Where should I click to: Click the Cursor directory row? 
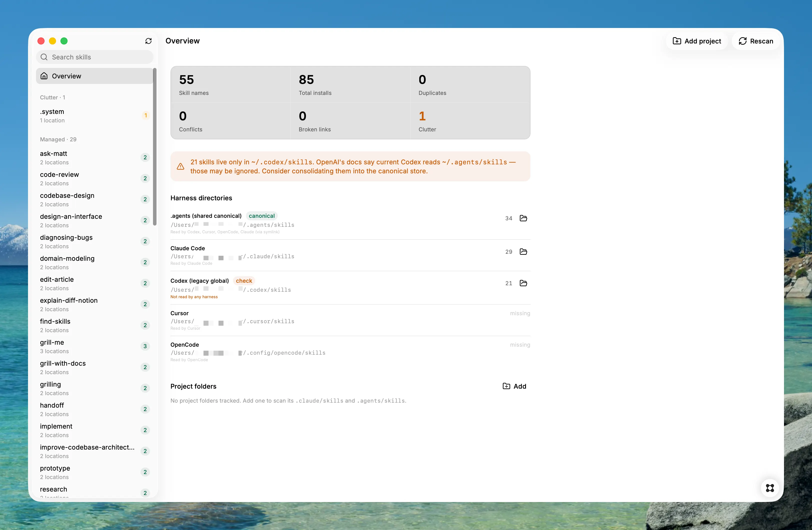(x=350, y=320)
